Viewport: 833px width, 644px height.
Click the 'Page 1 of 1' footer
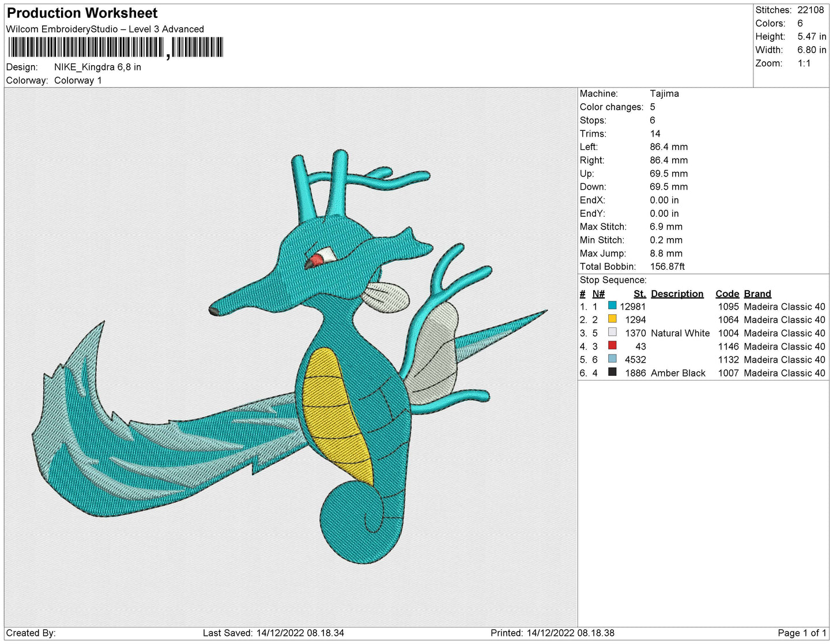click(x=802, y=633)
